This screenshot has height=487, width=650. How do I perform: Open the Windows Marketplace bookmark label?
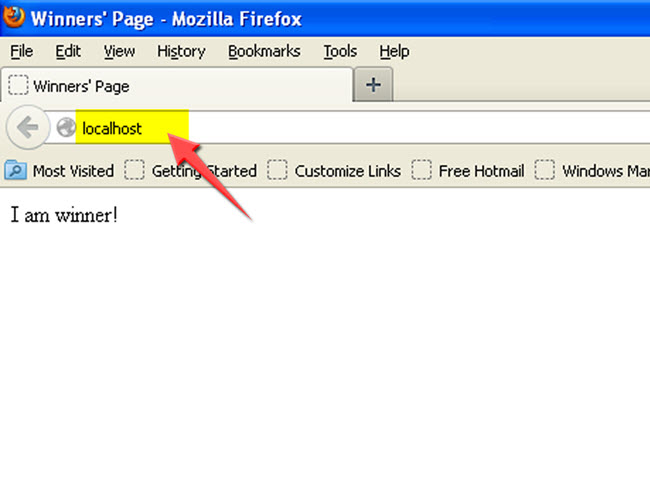606,171
